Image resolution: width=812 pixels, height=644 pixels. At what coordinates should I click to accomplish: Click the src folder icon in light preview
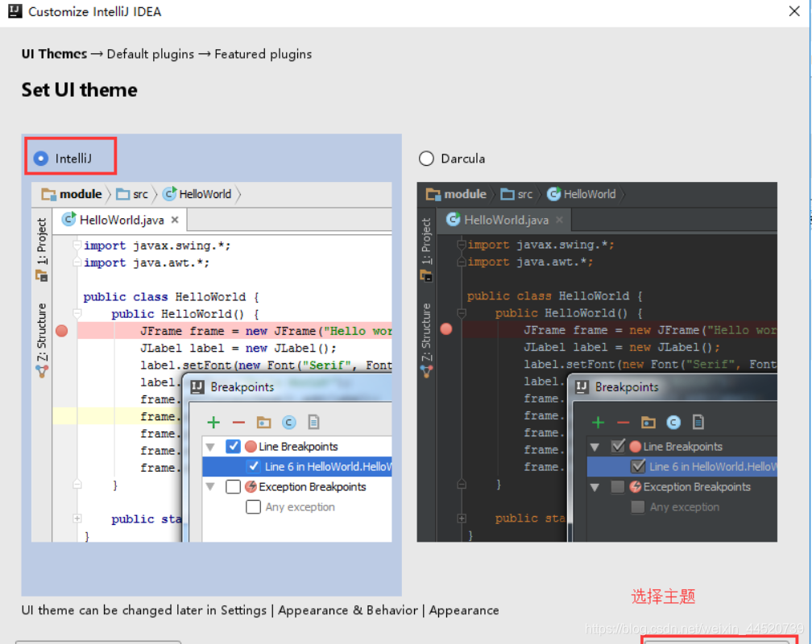(122, 194)
